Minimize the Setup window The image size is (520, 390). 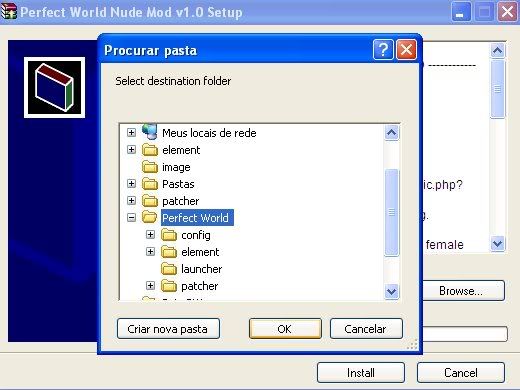(461, 12)
